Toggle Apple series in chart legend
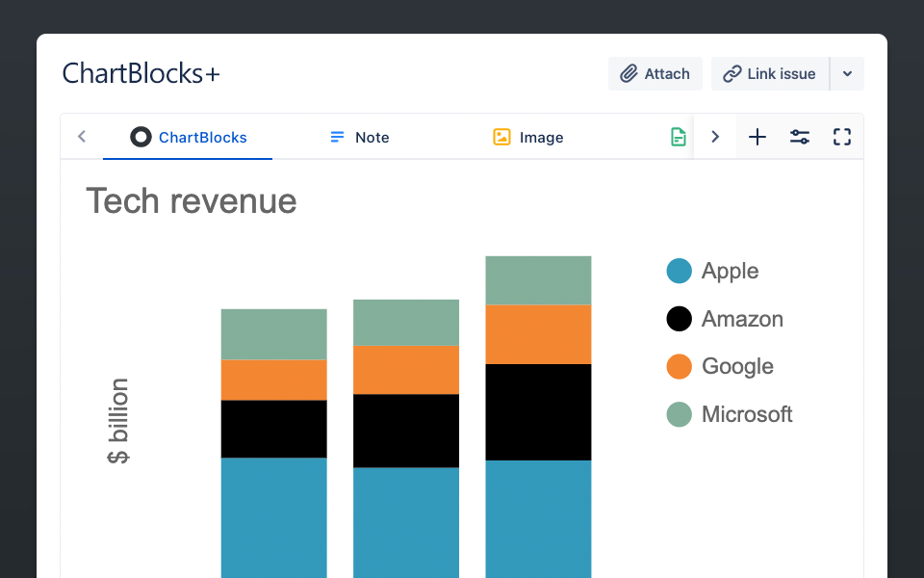The image size is (924, 578). coord(712,272)
